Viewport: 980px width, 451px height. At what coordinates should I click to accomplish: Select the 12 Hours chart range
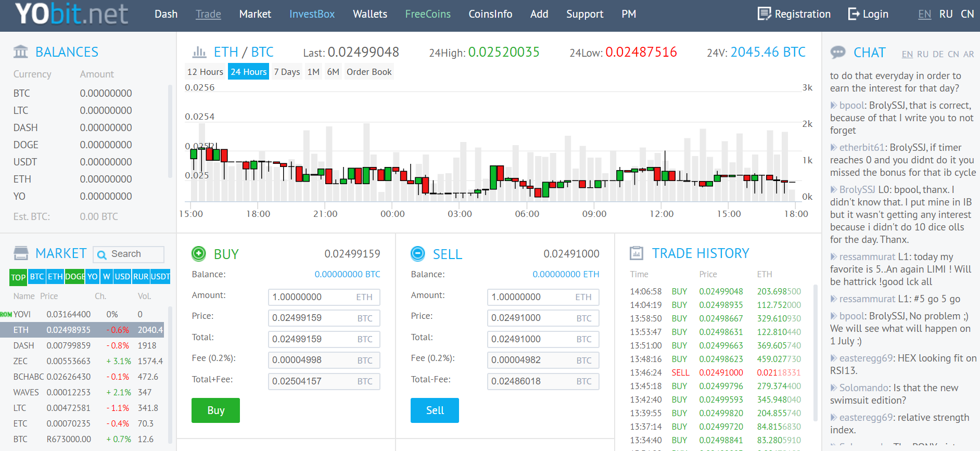pos(205,72)
